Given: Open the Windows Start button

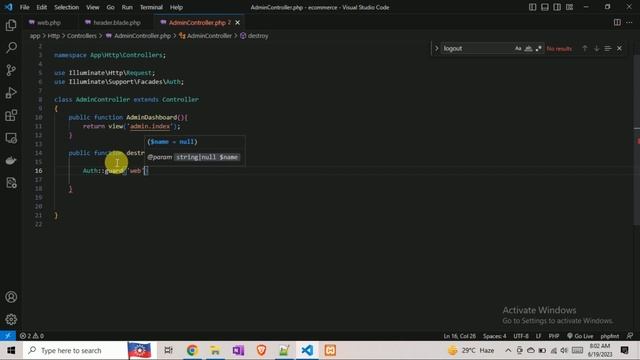Looking at the screenshot, I should (x=11, y=350).
